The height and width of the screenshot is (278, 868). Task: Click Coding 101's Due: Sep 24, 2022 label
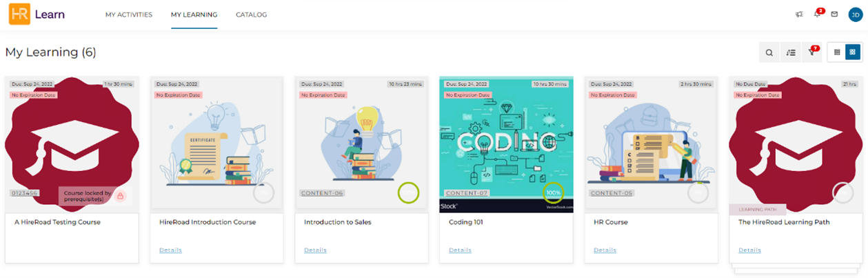click(466, 83)
